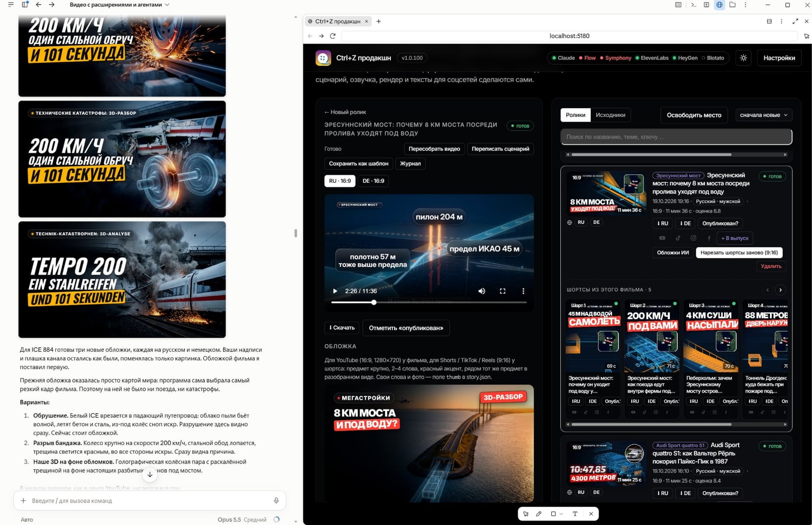Toggle DE chip under Эресуннский thumbnail
Viewport: 812px width, 525px height.
click(596, 222)
